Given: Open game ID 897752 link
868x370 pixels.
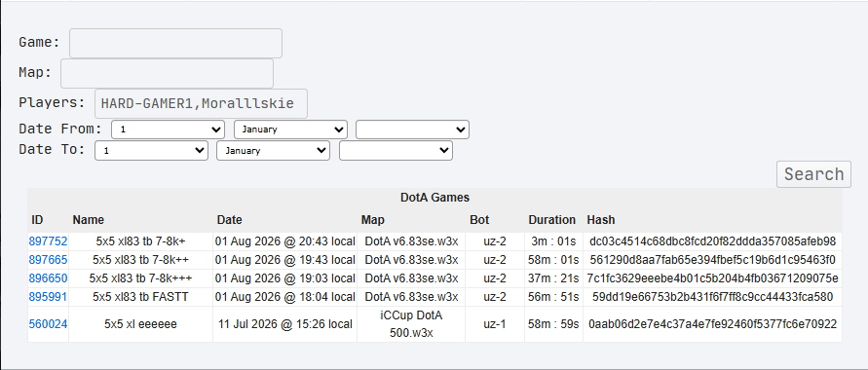Looking at the screenshot, I should tap(48, 241).
